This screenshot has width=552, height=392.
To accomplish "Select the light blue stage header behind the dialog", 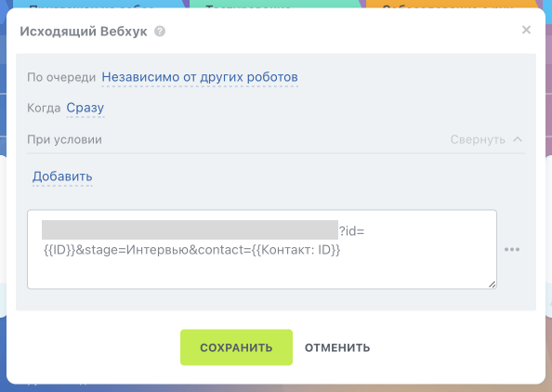I will pyautogui.click(x=99, y=5).
